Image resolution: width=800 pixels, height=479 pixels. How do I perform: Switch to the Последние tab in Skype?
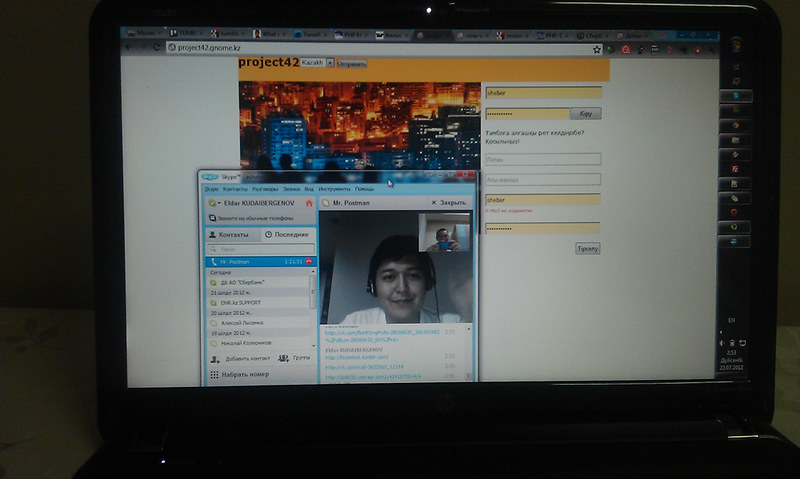coord(289,235)
